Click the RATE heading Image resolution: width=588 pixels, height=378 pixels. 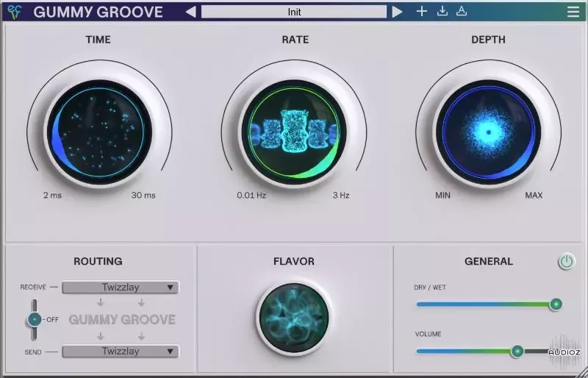point(295,40)
